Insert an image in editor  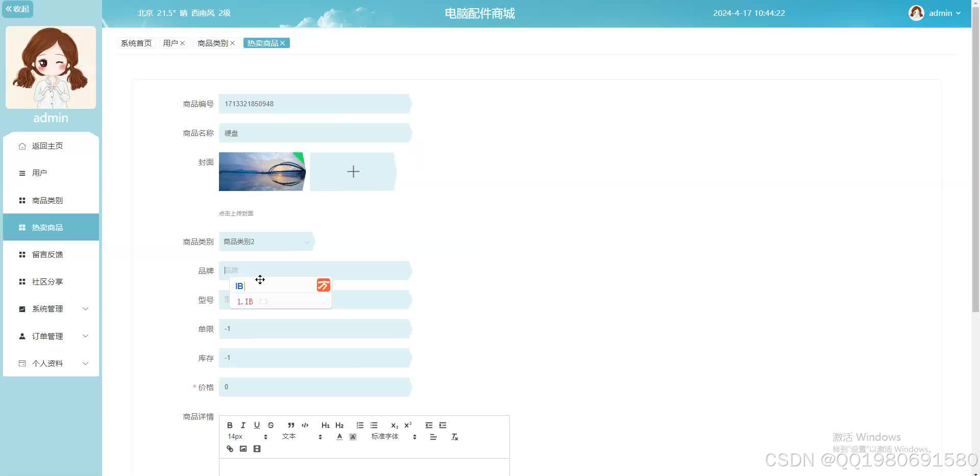pos(243,448)
